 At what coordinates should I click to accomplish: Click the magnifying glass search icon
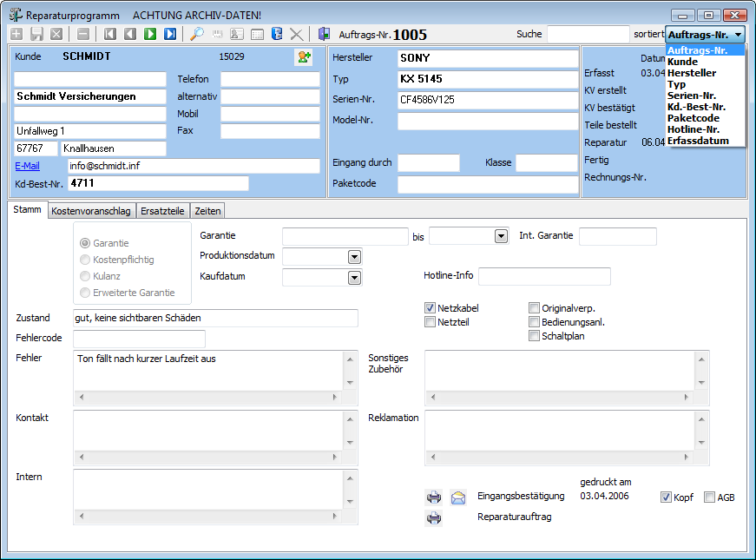tap(197, 34)
